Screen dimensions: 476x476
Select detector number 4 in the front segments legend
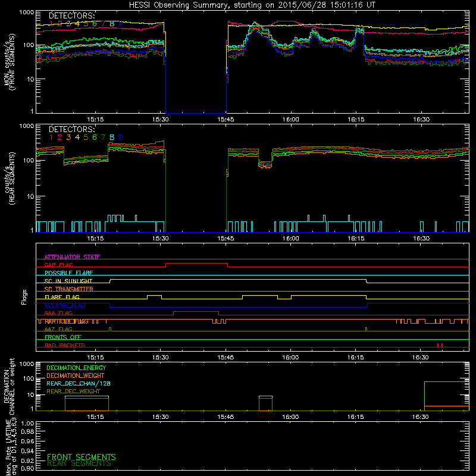(x=77, y=24)
